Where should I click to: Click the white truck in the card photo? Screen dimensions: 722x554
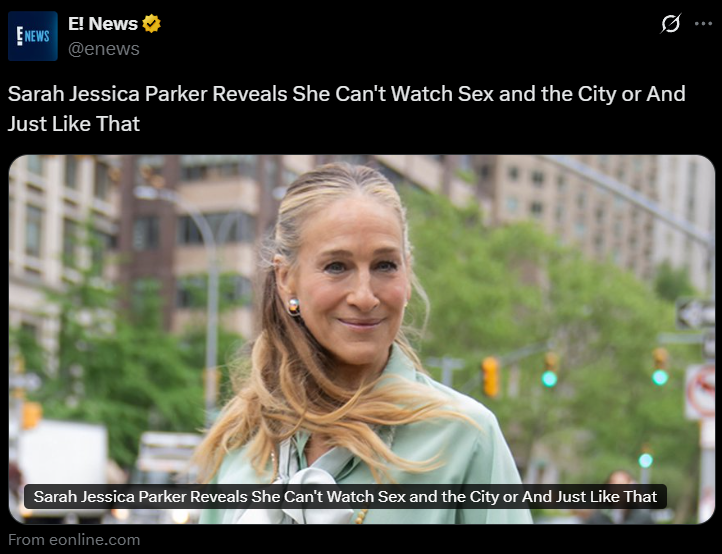click(x=60, y=467)
